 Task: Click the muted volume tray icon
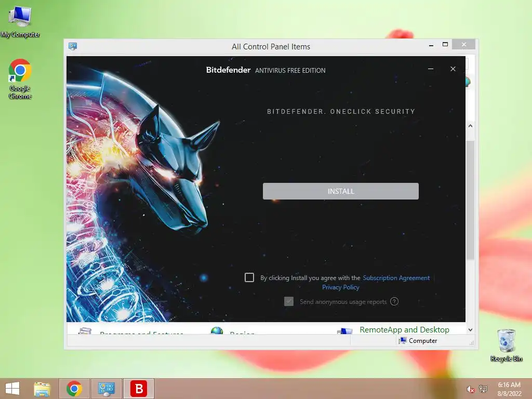(x=470, y=389)
